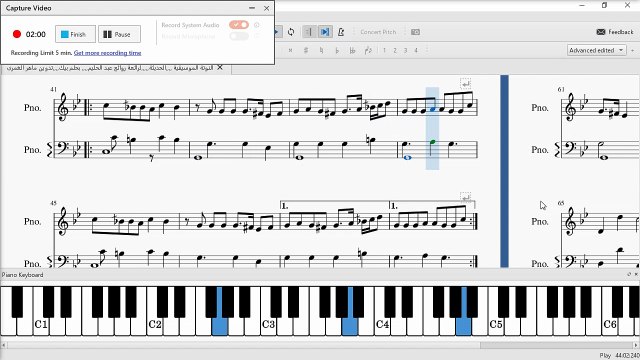Click measure number 45
Viewport: 640px width, 360px height.
point(53,203)
